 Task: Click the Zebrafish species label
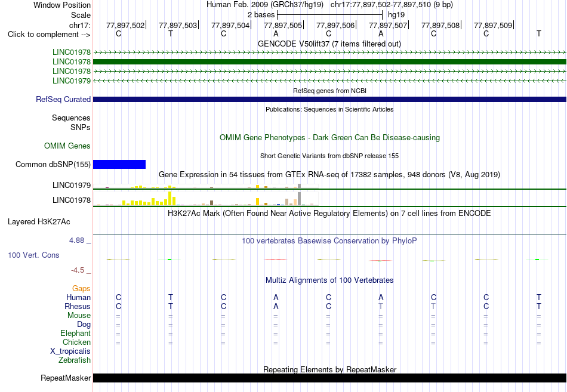coord(75,360)
